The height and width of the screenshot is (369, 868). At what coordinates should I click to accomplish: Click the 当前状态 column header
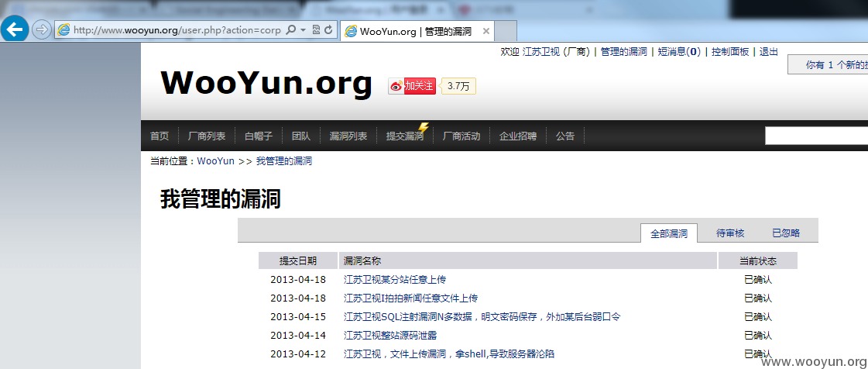click(x=758, y=260)
